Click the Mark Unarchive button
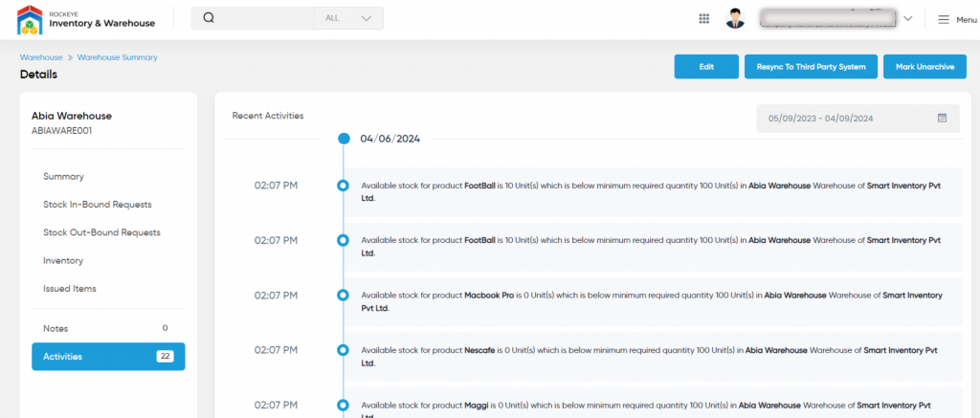This screenshot has height=418, width=980. 924,67
